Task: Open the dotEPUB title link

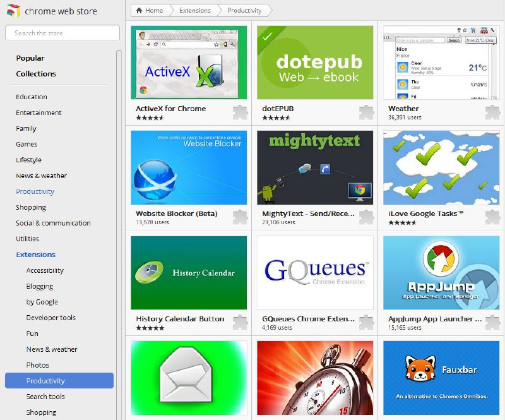Action: (278, 109)
